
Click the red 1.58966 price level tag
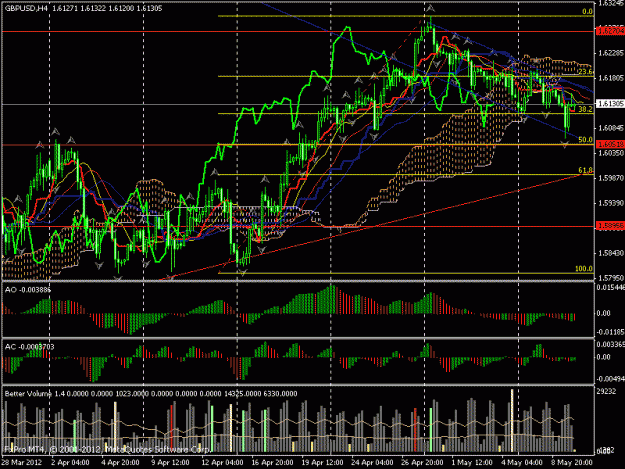coord(610,226)
